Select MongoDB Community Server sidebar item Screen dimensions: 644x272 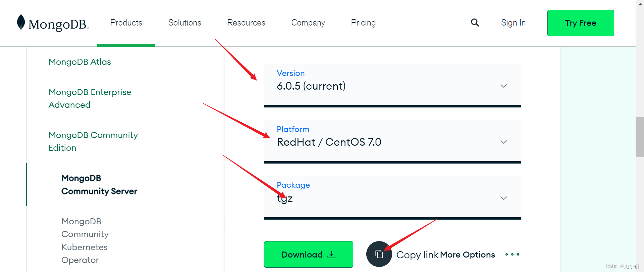coord(99,185)
